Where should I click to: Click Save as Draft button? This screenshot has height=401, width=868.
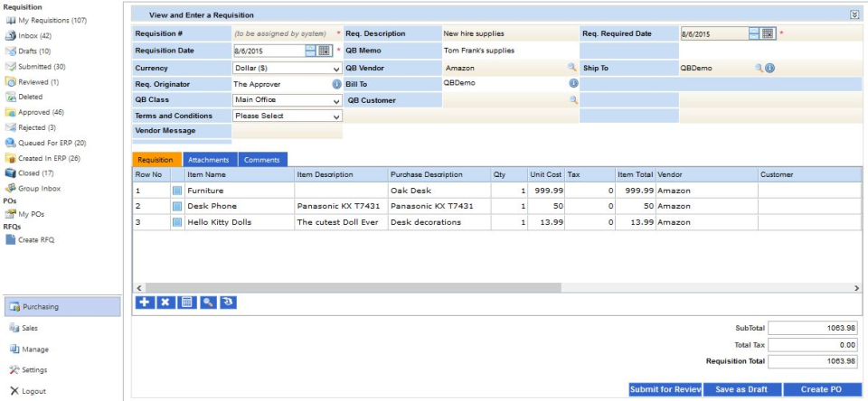point(742,389)
